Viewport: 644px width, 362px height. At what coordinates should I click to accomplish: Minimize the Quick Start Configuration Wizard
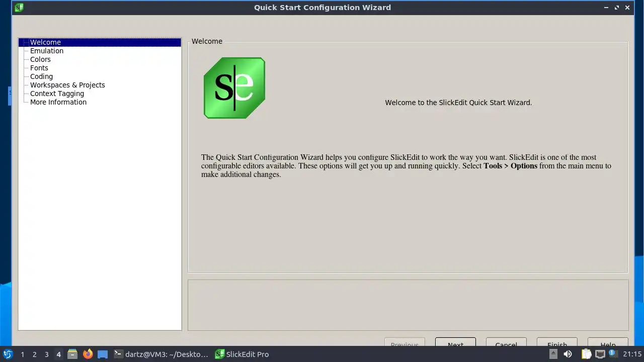(x=606, y=8)
